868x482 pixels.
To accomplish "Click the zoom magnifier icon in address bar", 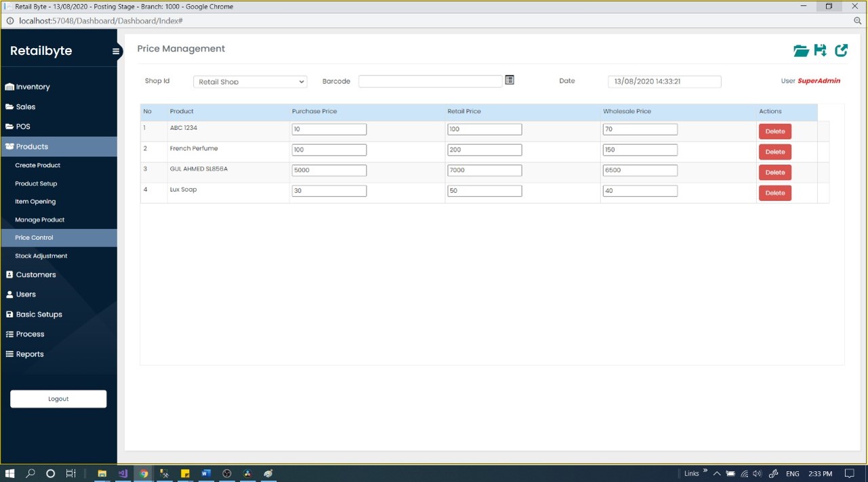I will click(x=857, y=21).
